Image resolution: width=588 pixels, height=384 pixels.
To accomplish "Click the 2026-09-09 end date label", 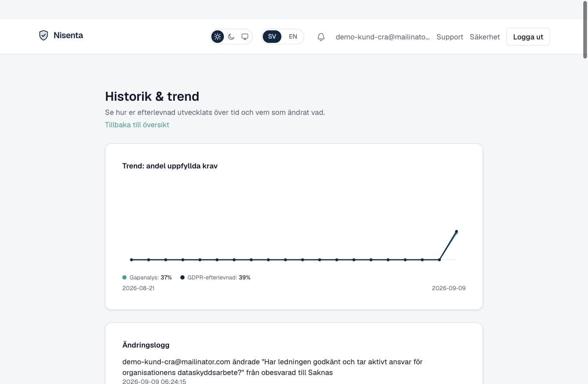I will click(x=449, y=288).
